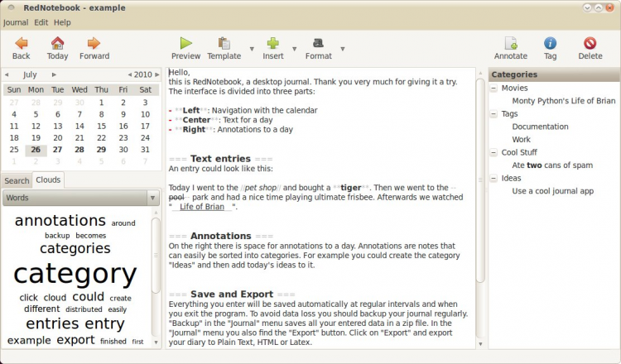Click the red Delete icon
The image size is (621, 364).
[590, 43]
